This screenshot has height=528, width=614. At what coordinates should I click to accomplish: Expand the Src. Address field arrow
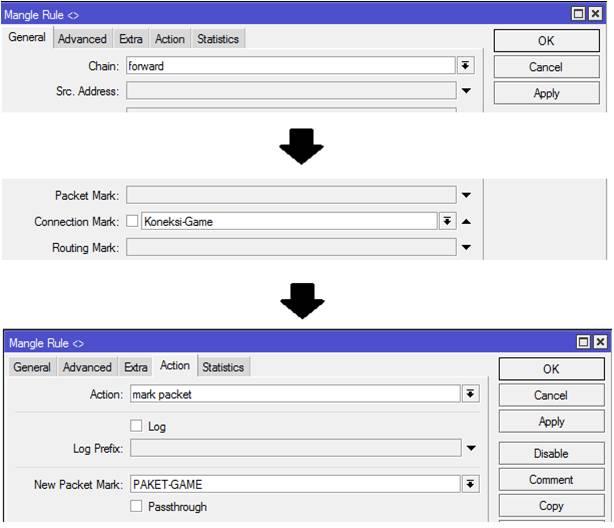tap(466, 91)
